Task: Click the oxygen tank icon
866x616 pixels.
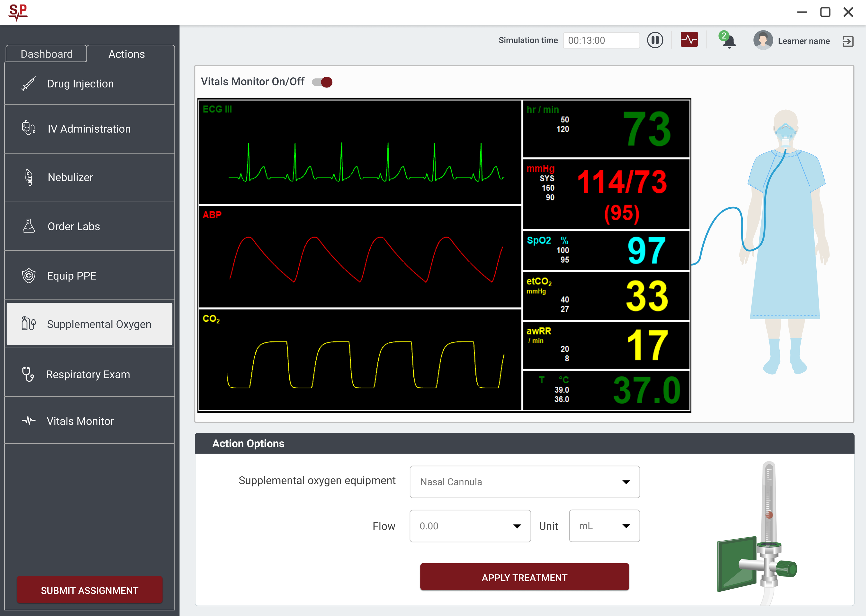Action: (x=29, y=324)
